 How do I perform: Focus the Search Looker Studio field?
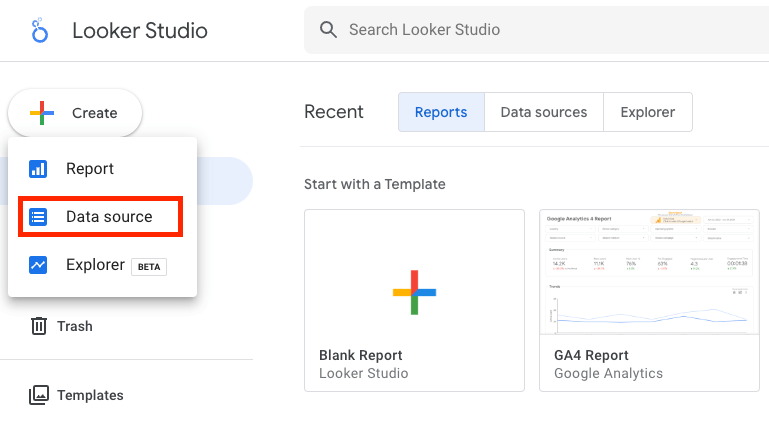pyautogui.click(x=537, y=30)
